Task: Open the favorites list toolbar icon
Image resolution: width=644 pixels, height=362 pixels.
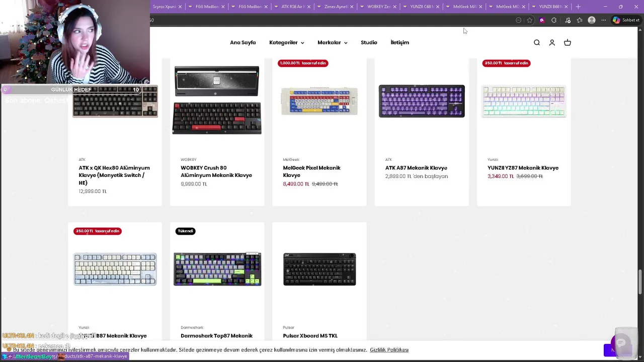Action: [580, 20]
